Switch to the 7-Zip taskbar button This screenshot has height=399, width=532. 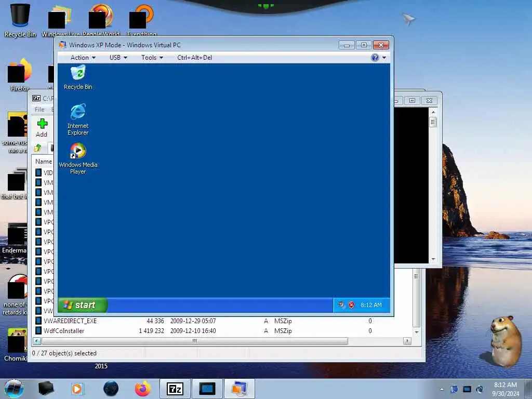click(x=175, y=389)
